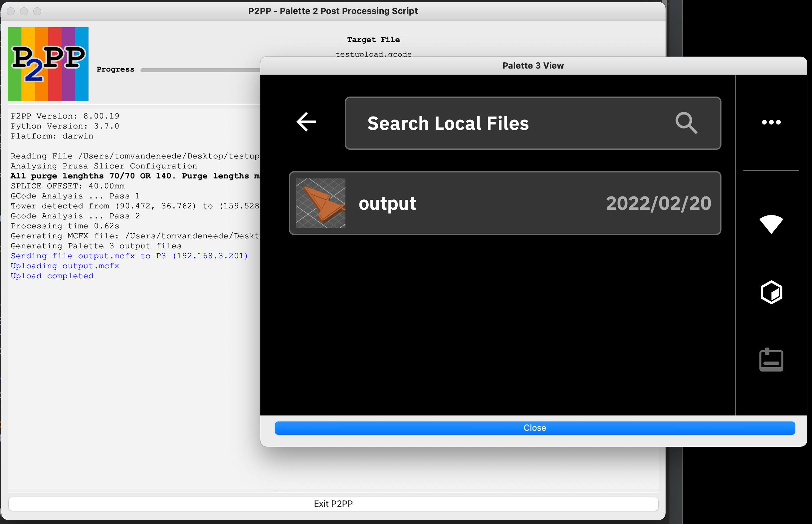Click the Upload completed link
The height and width of the screenshot is (524, 812).
point(52,276)
